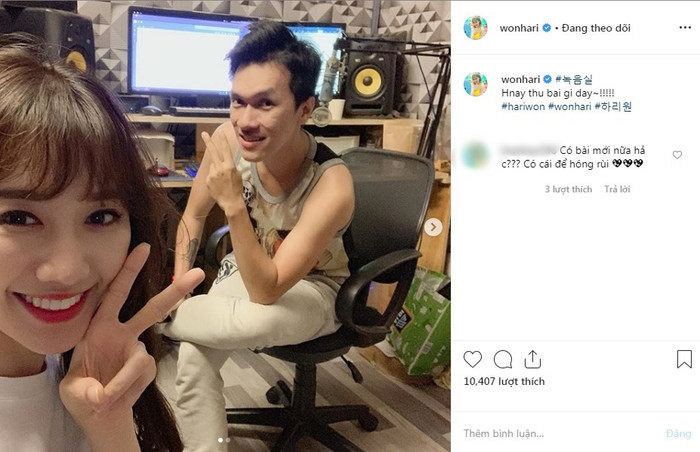700x452 pixels.
Task: Open the #녹음실 hashtag
Action: pyautogui.click(x=574, y=80)
